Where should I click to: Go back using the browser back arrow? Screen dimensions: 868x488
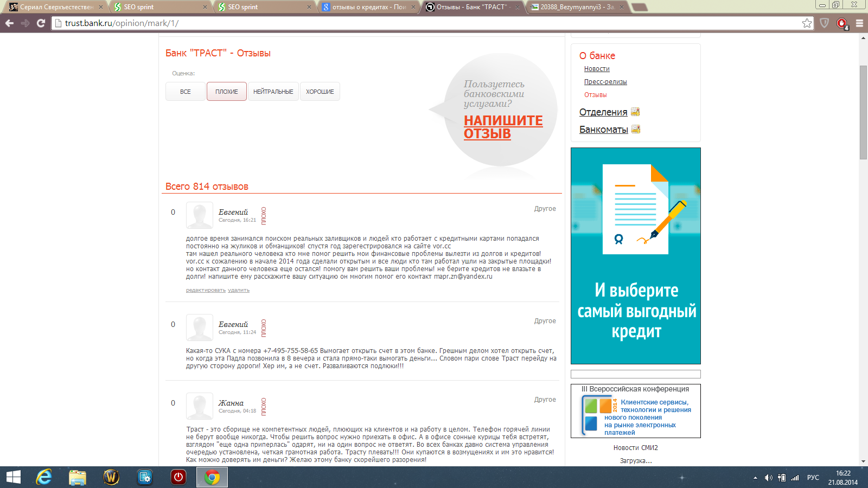9,23
